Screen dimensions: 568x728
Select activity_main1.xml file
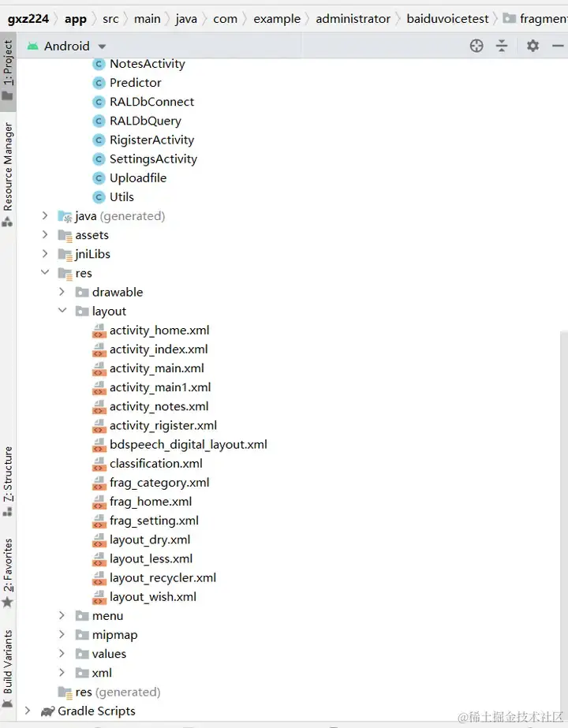point(160,387)
